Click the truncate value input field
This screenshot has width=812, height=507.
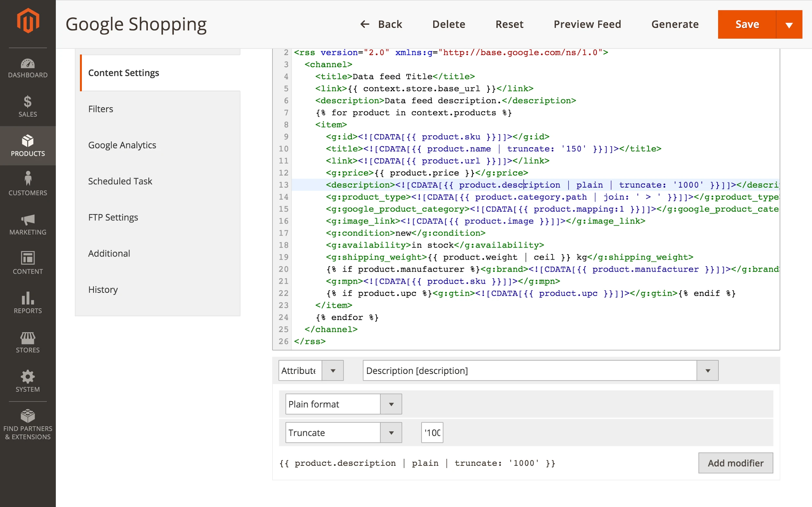click(x=432, y=433)
